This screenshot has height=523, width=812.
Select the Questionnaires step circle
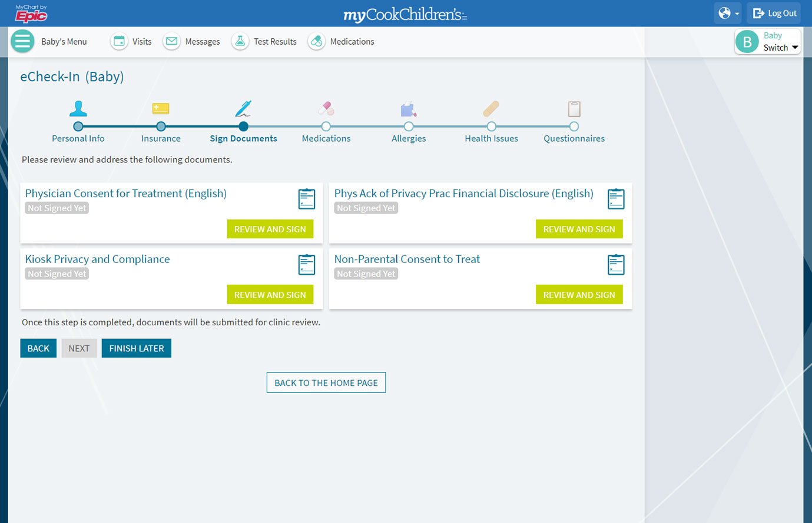574,126
